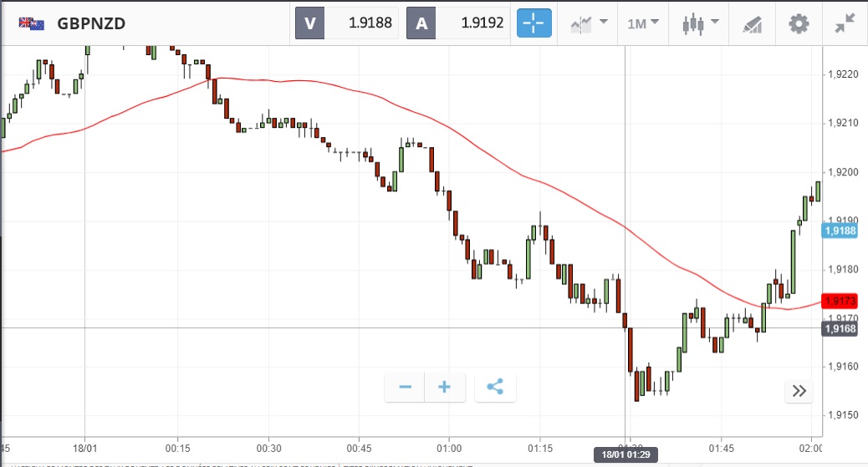Image resolution: width=868 pixels, height=467 pixels.
Task: Expand the 1M timeframe dropdown
Action: click(x=643, y=23)
